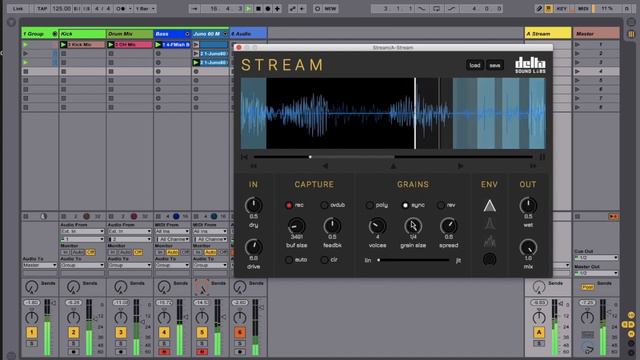
Task: Click the Link button
Action: point(18,9)
